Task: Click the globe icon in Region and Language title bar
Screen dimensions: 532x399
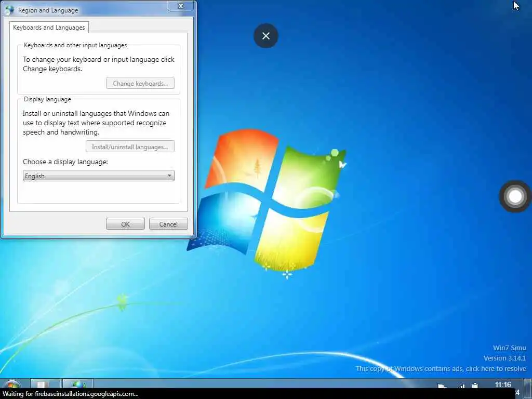Action: (9, 10)
